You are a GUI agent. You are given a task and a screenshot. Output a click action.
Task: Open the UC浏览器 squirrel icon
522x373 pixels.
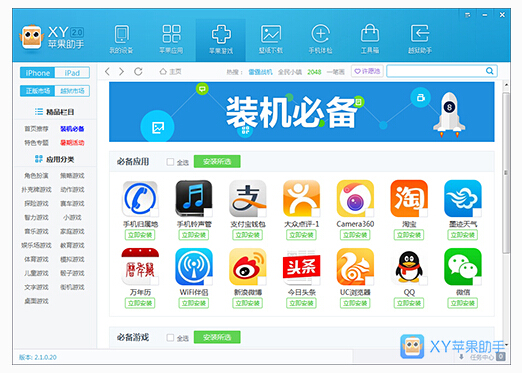pyautogui.click(x=355, y=267)
